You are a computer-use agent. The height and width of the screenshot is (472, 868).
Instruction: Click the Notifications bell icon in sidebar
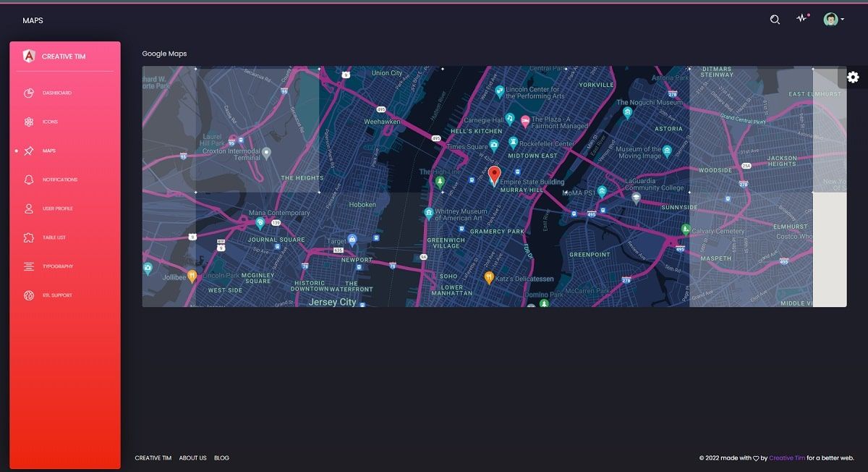tap(29, 180)
